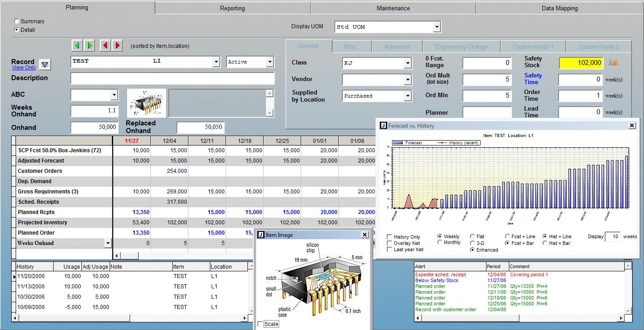Check the Scale checkbox in Item Image

point(261,324)
